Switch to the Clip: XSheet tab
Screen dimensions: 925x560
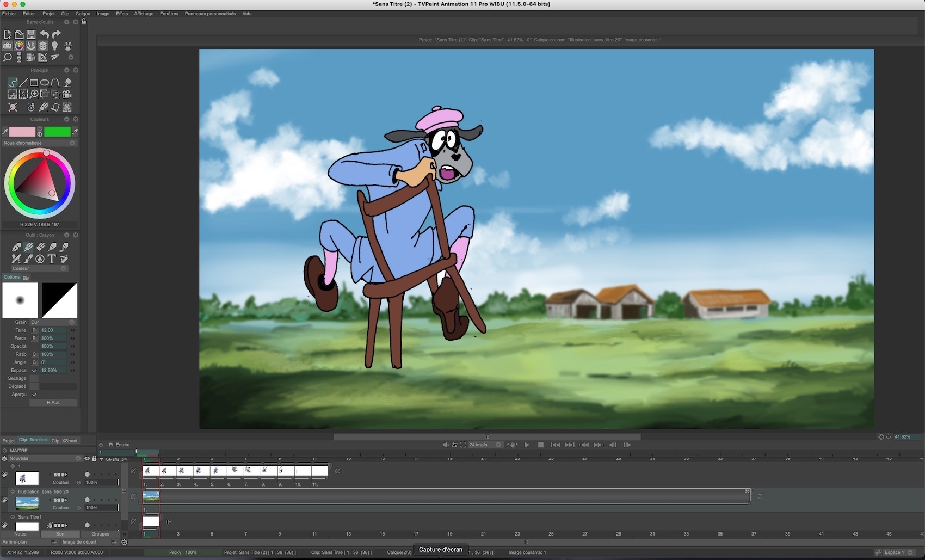[65, 441]
